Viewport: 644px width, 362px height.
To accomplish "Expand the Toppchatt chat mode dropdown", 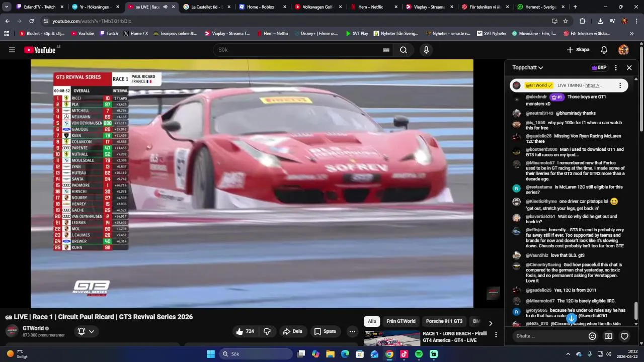I will [x=528, y=67].
